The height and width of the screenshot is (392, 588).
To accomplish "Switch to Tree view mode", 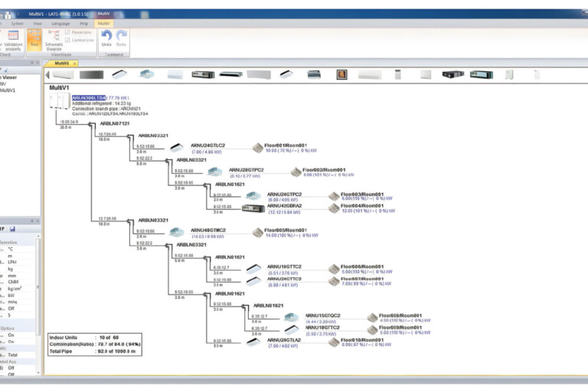I will 34,38.
